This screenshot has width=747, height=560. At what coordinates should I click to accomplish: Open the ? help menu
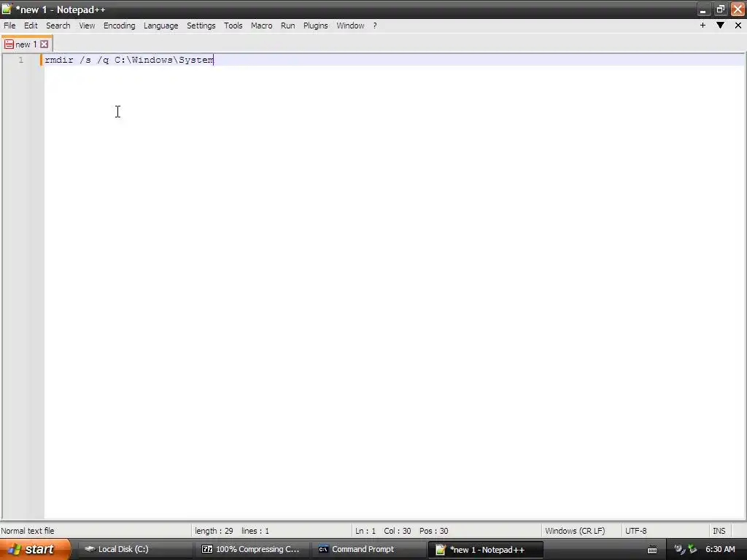(375, 26)
